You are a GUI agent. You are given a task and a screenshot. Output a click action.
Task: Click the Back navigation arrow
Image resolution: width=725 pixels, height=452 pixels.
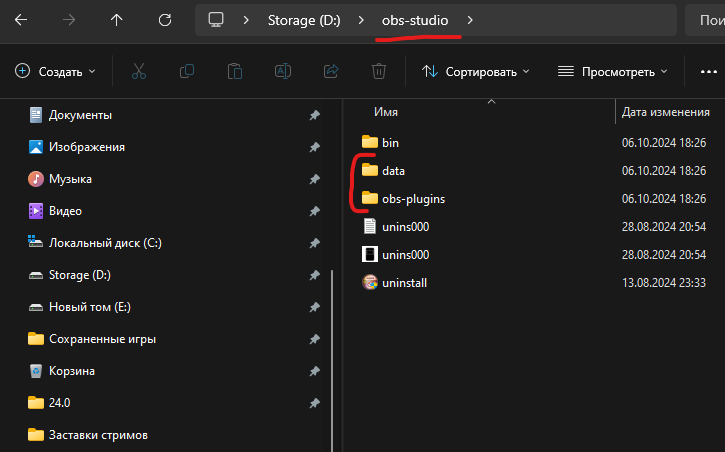pyautogui.click(x=22, y=20)
